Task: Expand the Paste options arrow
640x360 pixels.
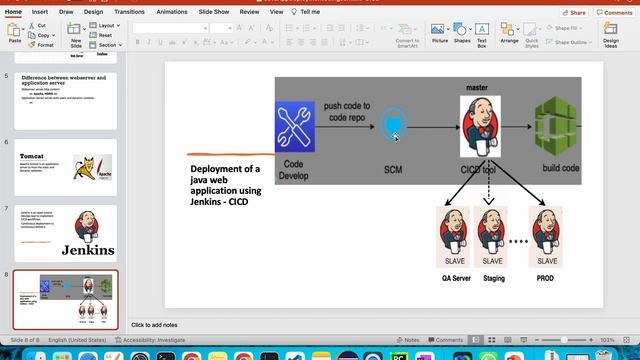Action: click(23, 29)
